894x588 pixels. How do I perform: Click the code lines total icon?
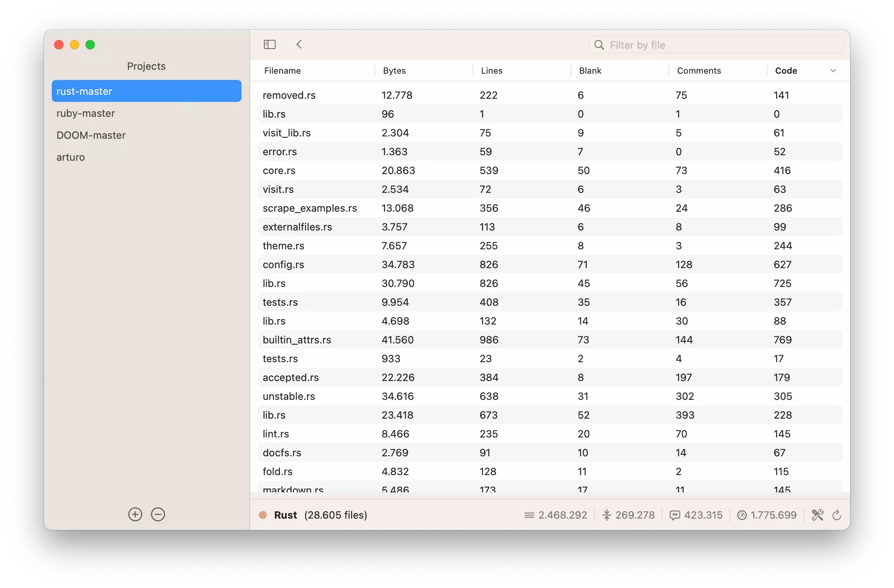pos(742,515)
